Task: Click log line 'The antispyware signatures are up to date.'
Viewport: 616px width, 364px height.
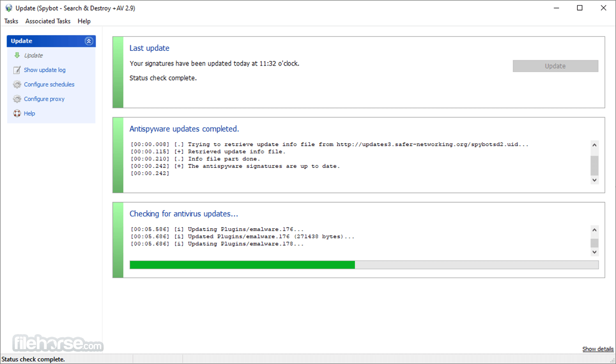Action: point(235,166)
